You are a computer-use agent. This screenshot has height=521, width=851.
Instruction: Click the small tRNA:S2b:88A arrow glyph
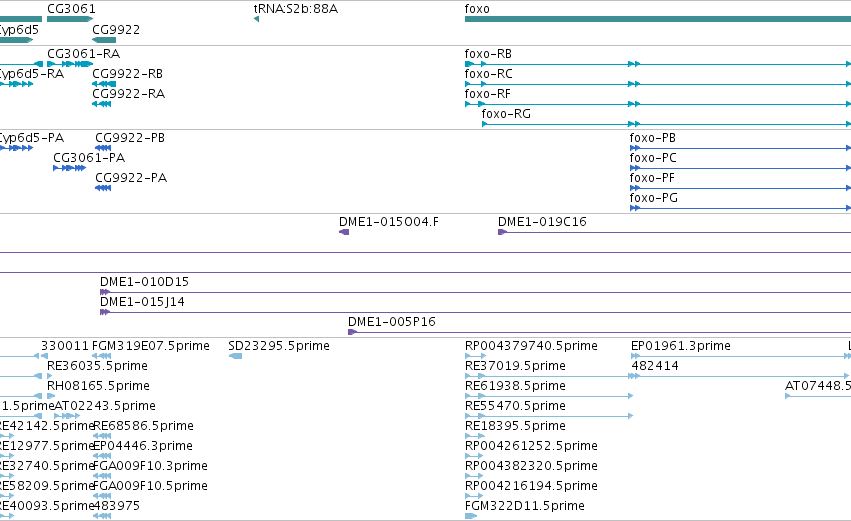256,20
